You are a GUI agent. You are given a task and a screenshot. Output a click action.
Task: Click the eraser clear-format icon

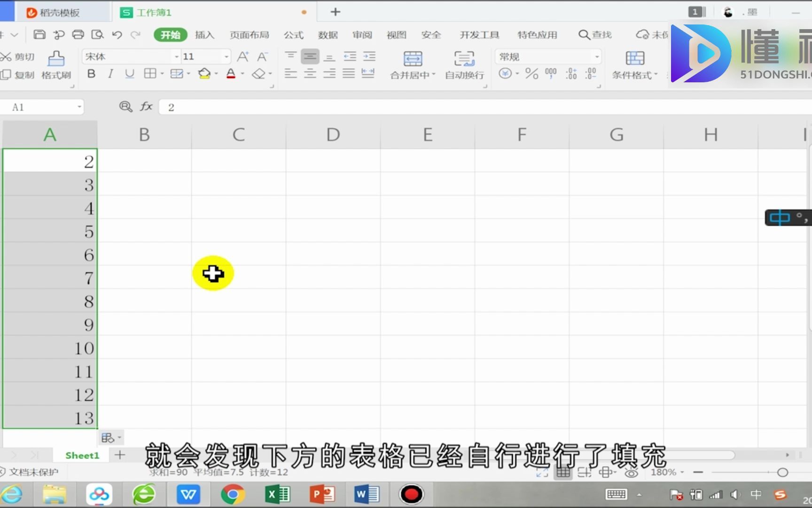pos(258,74)
